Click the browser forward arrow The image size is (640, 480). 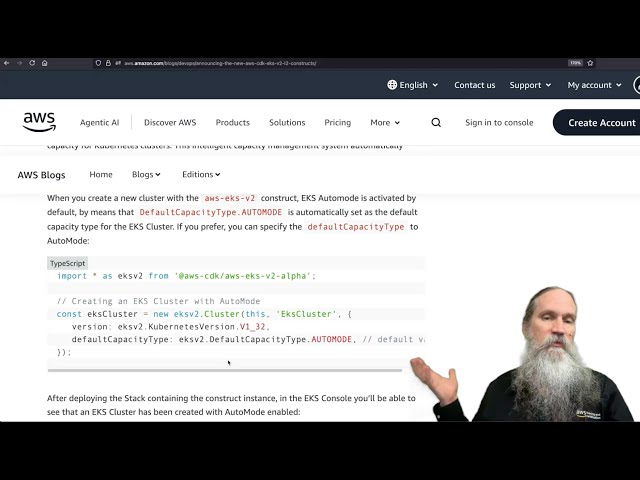(x=19, y=63)
